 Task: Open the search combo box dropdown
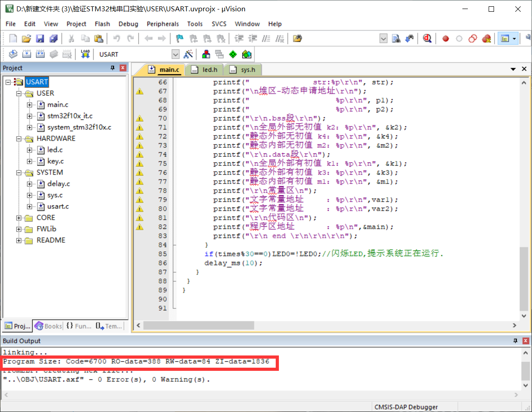pyautogui.click(x=383, y=38)
